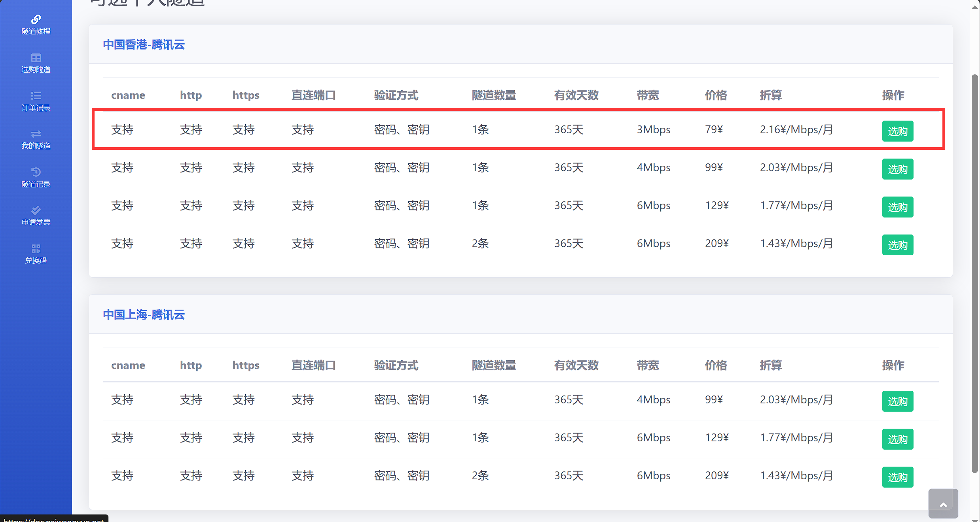Open the 选购隧道 sidebar icon

[x=36, y=58]
